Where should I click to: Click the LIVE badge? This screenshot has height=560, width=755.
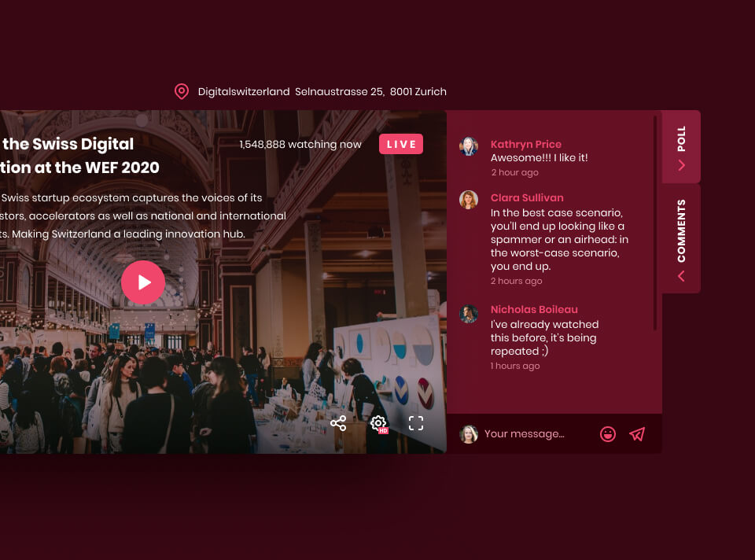(401, 144)
